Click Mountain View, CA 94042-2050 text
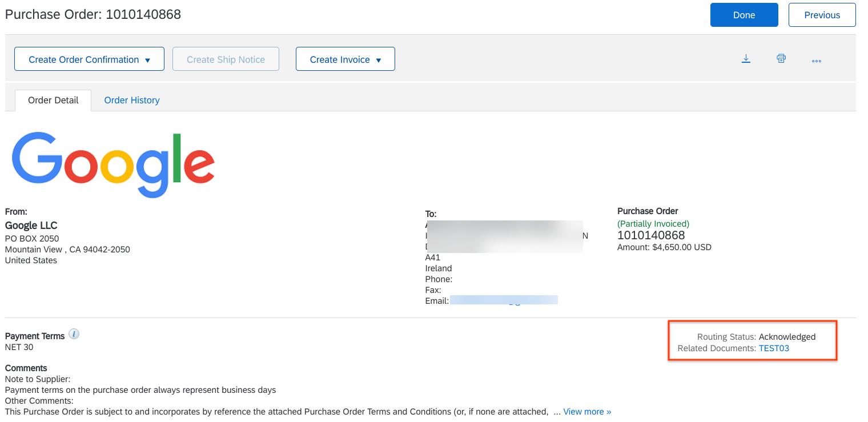 (67, 250)
